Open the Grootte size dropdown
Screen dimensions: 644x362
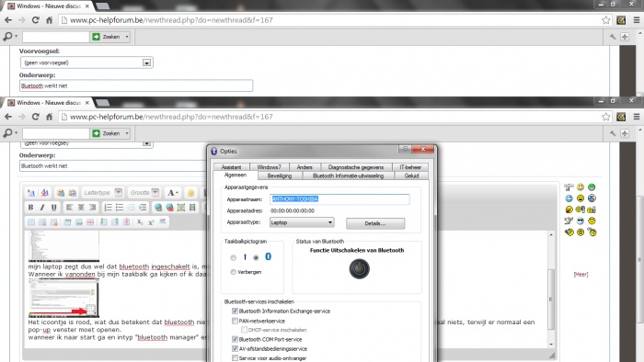[155, 192]
